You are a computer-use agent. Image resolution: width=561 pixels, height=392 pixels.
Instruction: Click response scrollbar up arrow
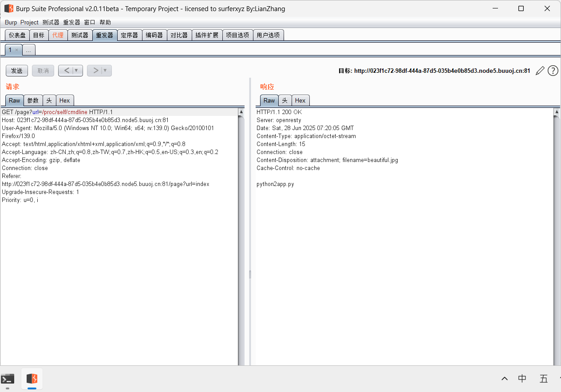(x=557, y=112)
